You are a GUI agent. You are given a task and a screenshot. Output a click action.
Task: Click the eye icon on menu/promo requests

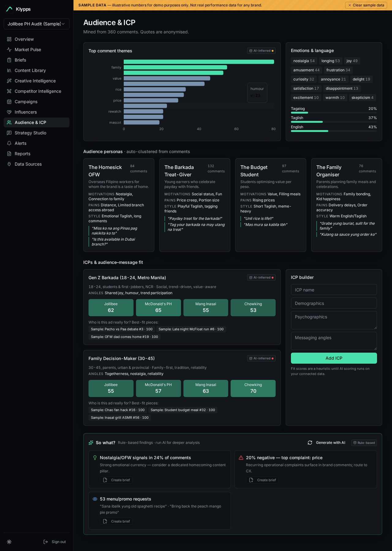pyautogui.click(x=95, y=499)
